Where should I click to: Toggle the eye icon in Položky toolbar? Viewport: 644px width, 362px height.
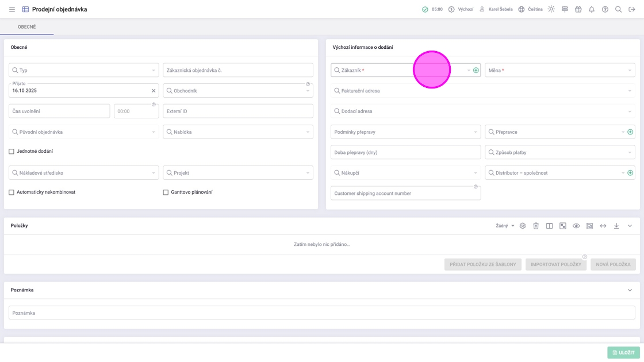tap(576, 226)
